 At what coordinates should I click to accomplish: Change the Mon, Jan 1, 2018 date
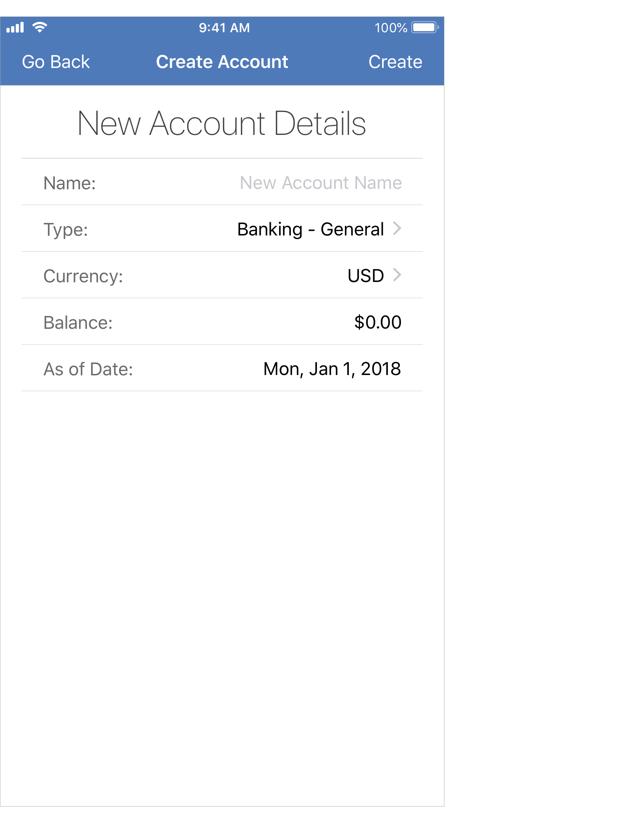tap(332, 369)
